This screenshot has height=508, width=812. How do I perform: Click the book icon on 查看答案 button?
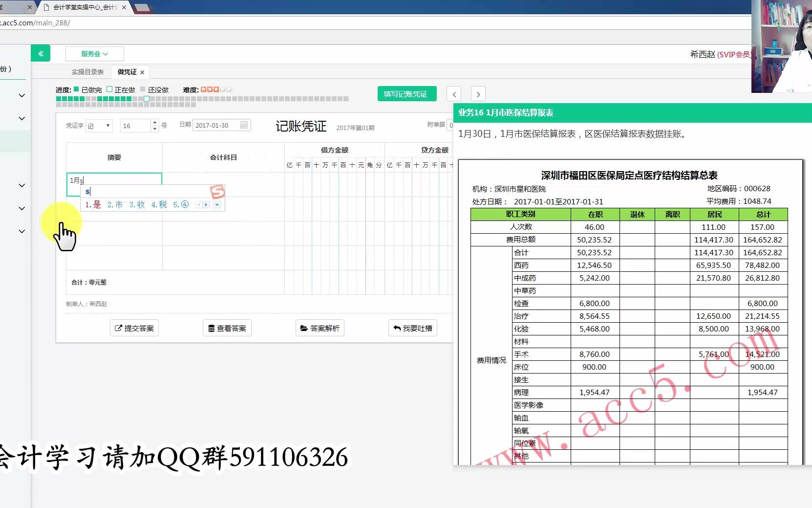coord(211,328)
